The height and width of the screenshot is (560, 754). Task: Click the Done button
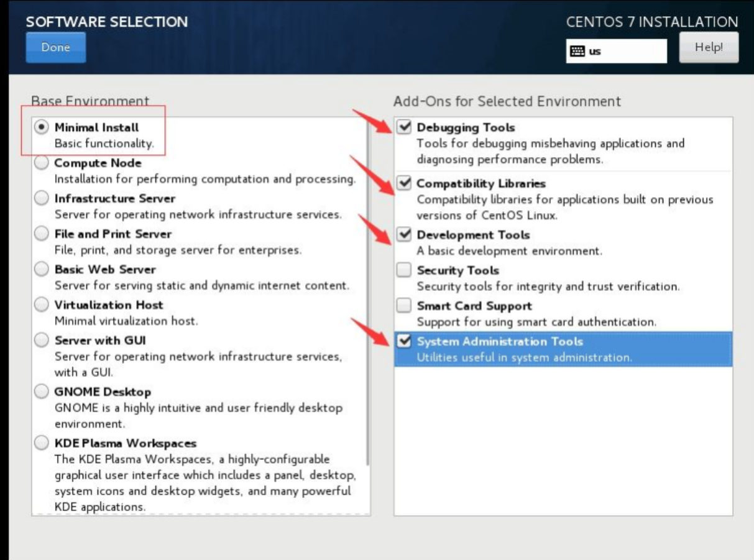coord(56,48)
